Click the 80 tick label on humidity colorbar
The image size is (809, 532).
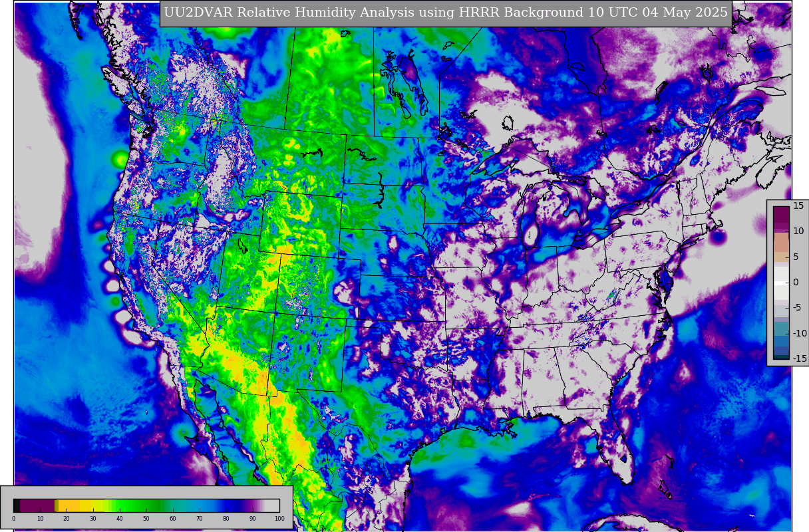point(226,518)
